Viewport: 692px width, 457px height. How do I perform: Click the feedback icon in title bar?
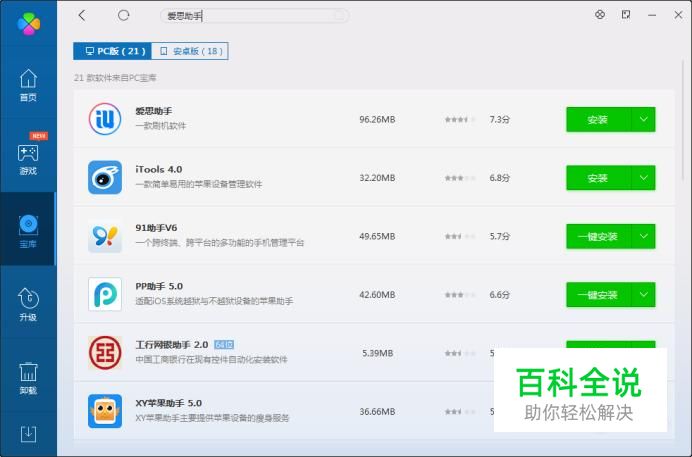626,15
